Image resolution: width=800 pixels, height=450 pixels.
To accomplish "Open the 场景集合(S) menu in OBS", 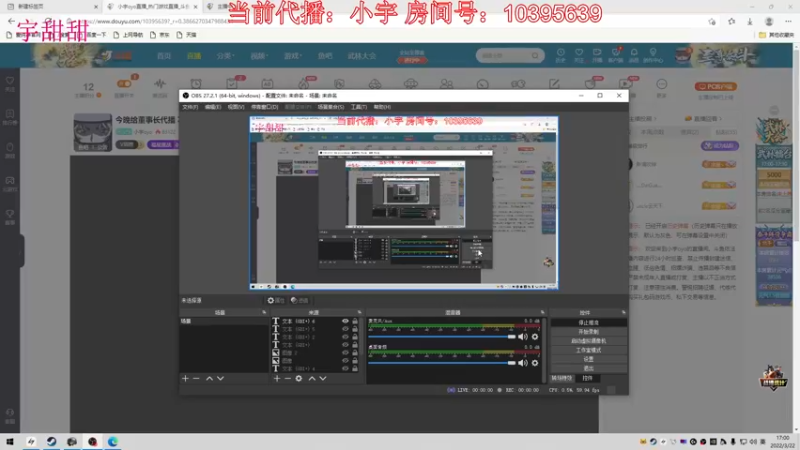I will click(x=331, y=107).
